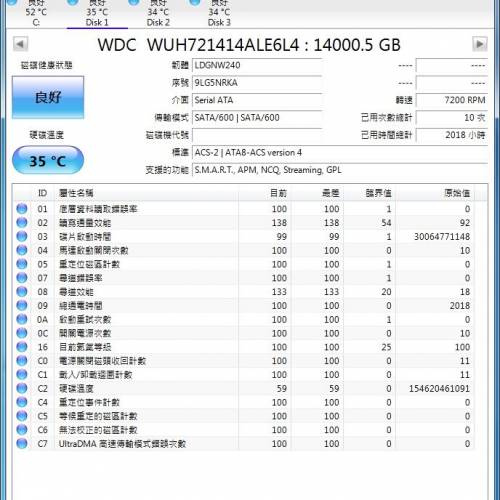
Task: Select the ID cell 0A
Action: click(x=42, y=320)
